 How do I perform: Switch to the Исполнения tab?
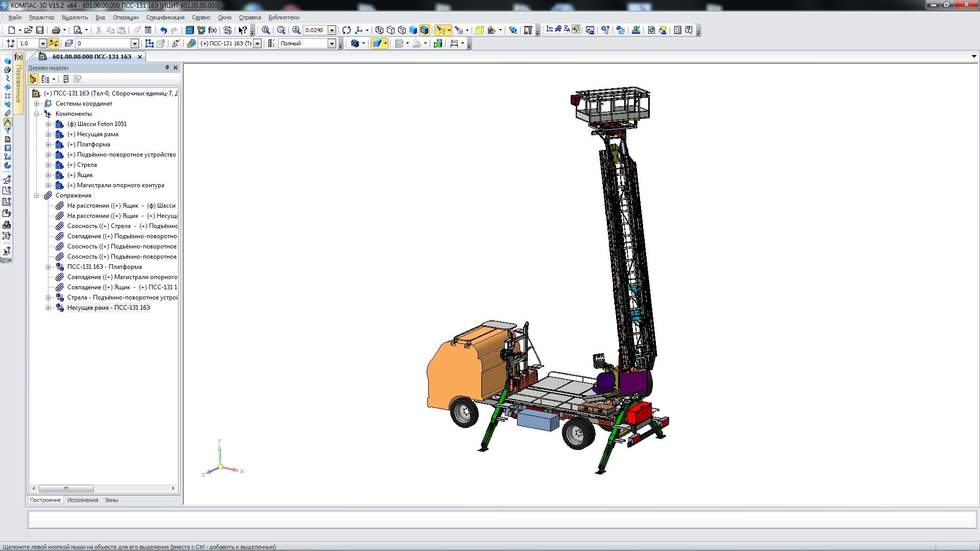(83, 500)
